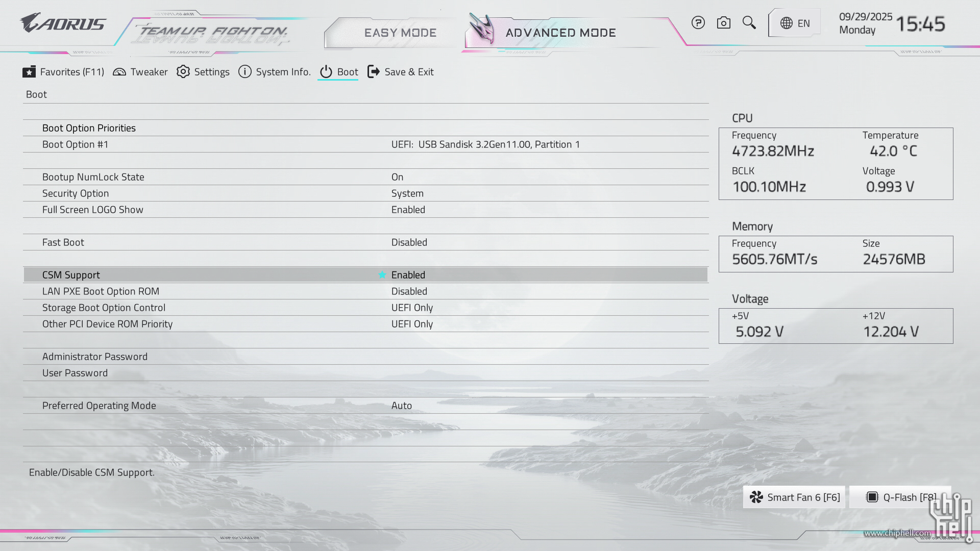
Task: Open Boot Option #1 device dropdown
Action: click(x=485, y=144)
